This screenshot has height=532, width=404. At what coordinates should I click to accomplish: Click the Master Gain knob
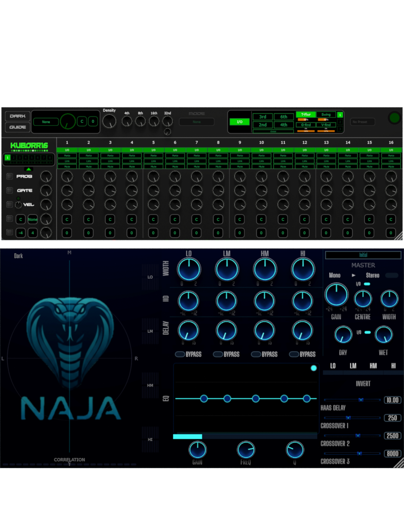[336, 295]
